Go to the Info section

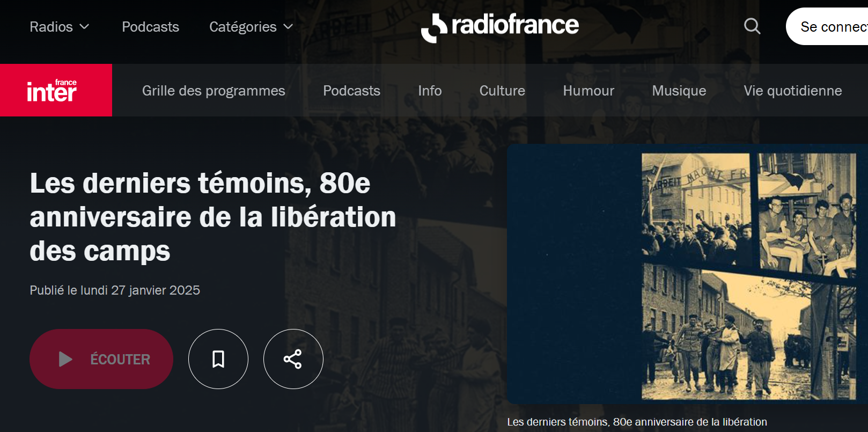click(430, 91)
